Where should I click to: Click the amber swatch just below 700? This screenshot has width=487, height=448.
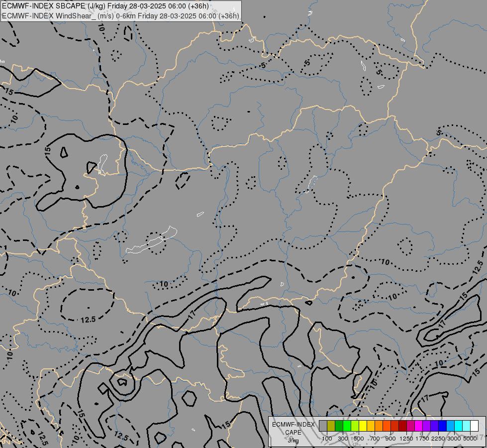point(371,426)
